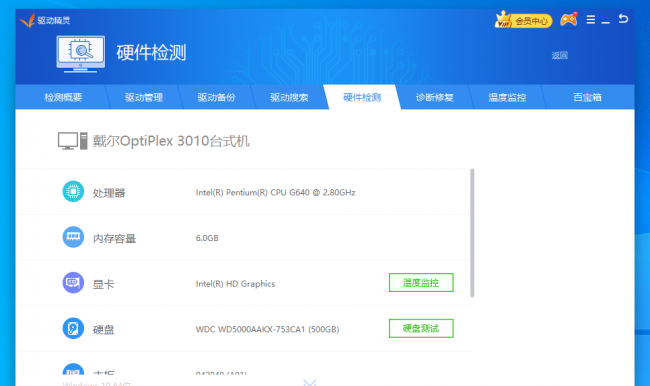Select the 硬件检测 tab

tap(362, 97)
